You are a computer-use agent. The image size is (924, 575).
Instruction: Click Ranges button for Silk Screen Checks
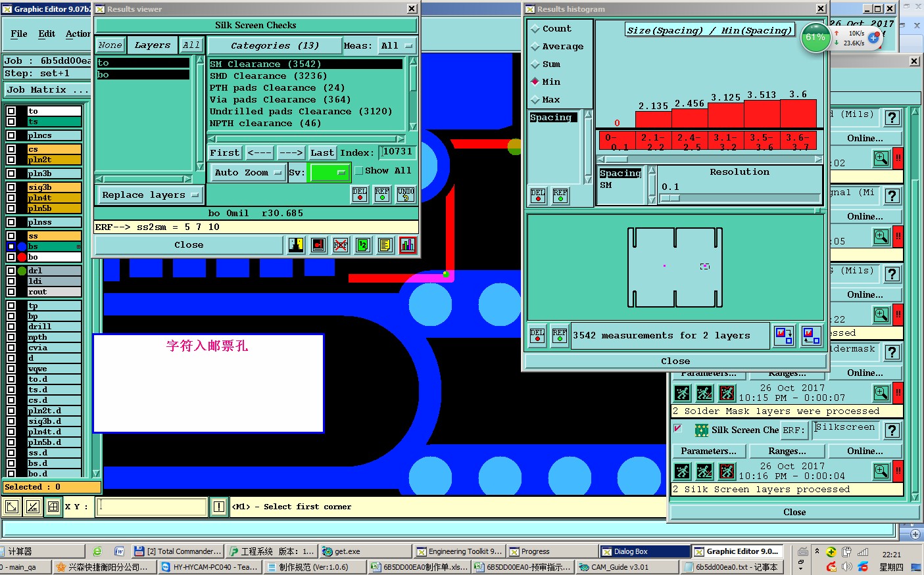pos(787,451)
